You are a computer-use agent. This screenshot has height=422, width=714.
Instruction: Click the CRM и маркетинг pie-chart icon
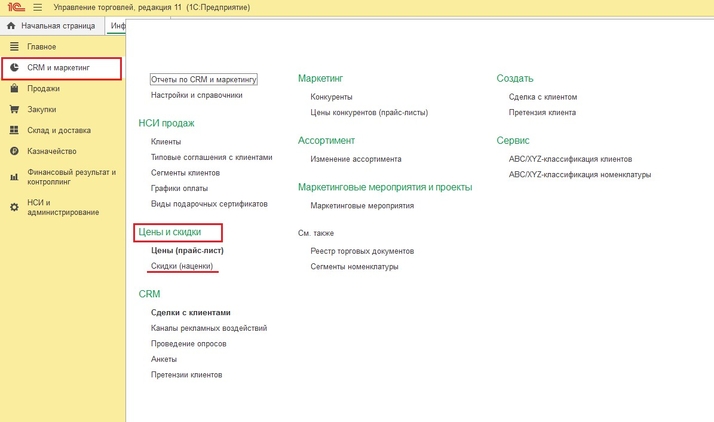(x=14, y=67)
